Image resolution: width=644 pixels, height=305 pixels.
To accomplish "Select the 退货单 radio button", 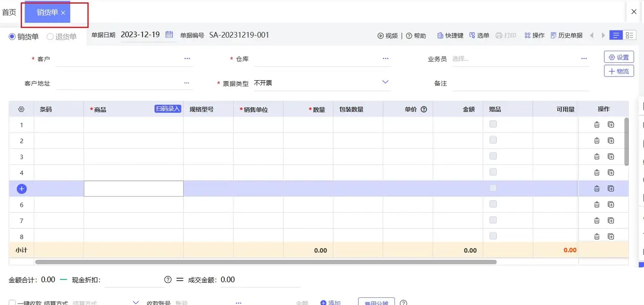I will [x=50, y=37].
